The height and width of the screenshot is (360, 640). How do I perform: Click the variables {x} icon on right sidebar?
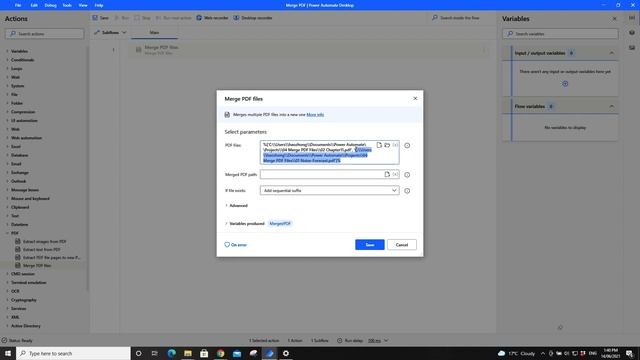click(632, 18)
